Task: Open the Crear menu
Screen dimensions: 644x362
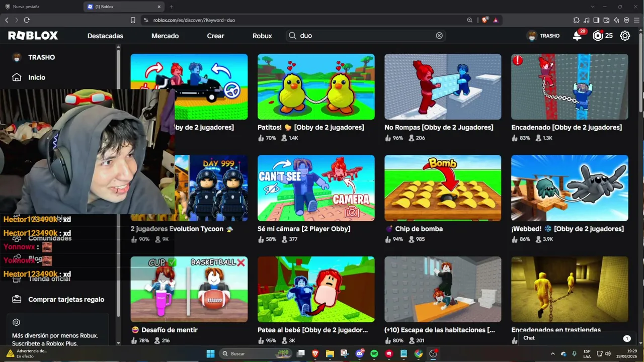Action: tap(215, 36)
